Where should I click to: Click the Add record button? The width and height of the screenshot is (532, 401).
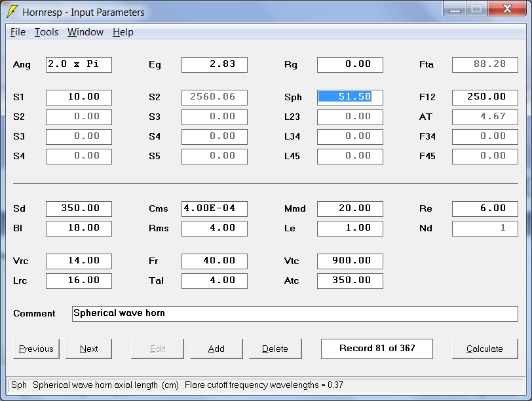tap(216, 349)
